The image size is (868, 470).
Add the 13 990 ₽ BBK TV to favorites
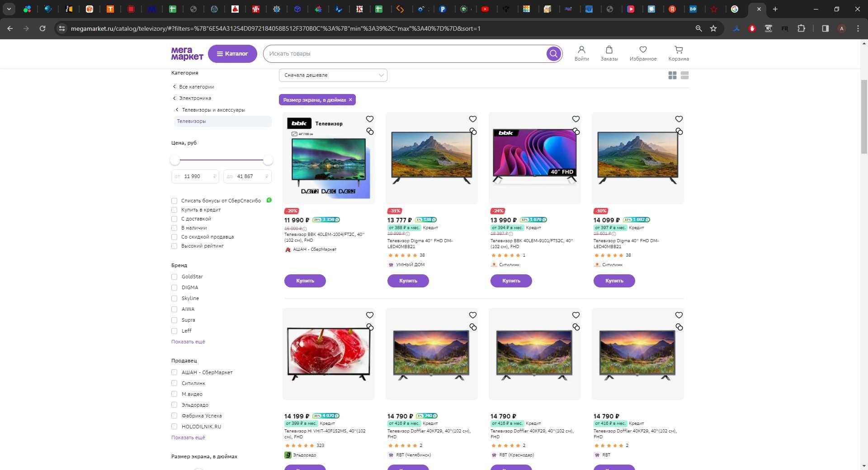pos(576,119)
